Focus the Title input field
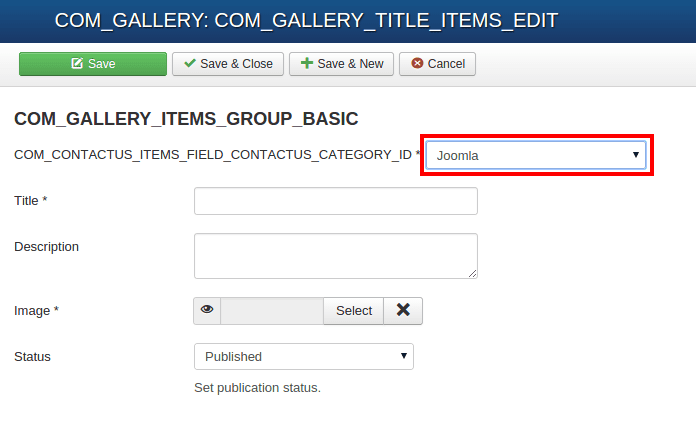The image size is (696, 443). pyautogui.click(x=336, y=201)
